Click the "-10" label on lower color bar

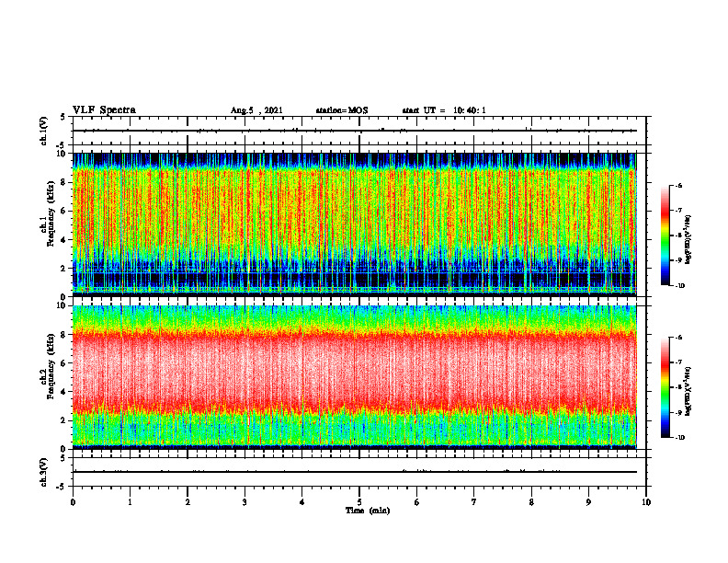click(x=679, y=438)
